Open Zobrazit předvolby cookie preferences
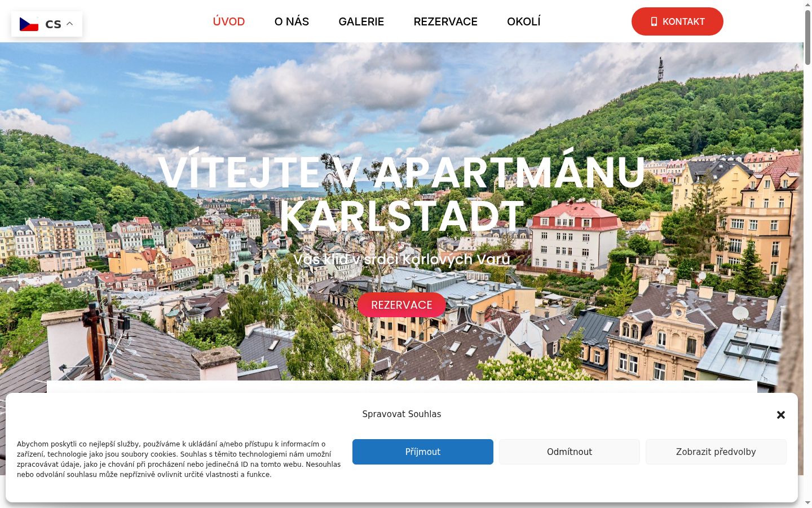 [x=716, y=452]
